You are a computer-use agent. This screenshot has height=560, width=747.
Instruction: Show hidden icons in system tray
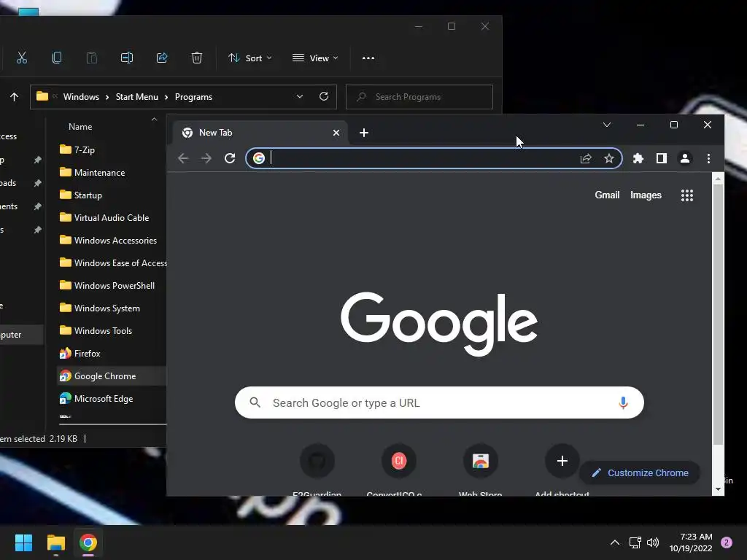tap(615, 542)
